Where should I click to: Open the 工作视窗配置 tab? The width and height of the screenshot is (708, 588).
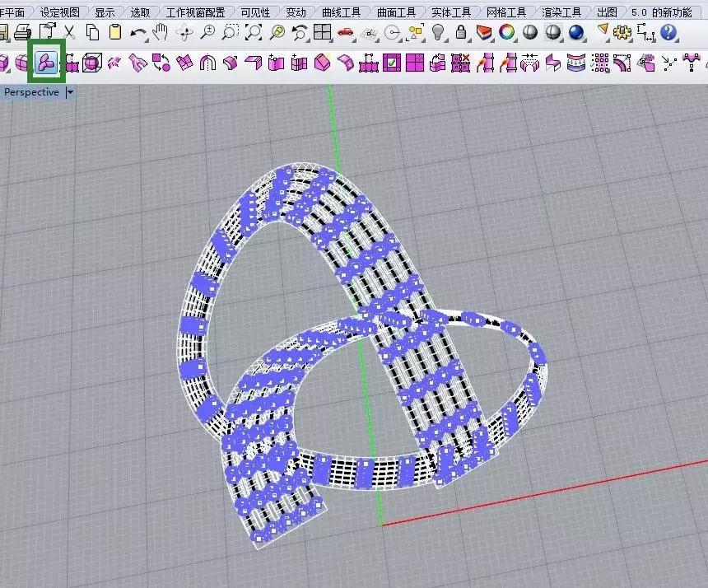pos(195,12)
